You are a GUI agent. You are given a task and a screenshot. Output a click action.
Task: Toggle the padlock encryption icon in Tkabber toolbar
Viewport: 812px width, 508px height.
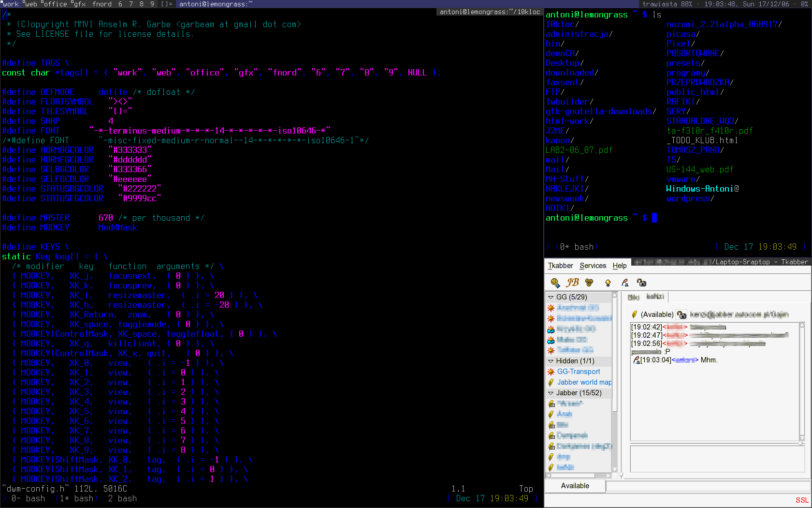click(x=641, y=283)
